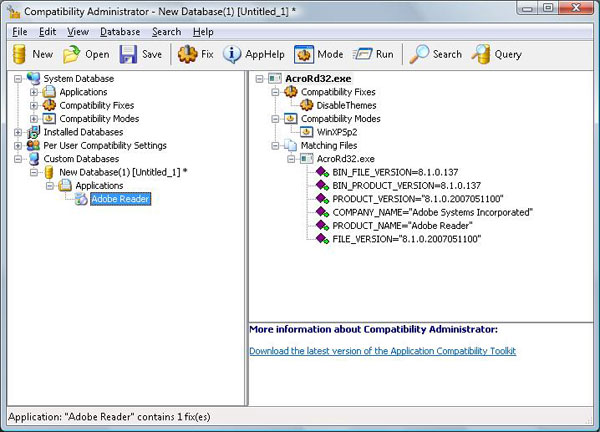Click the System Database computer icon

(34, 78)
